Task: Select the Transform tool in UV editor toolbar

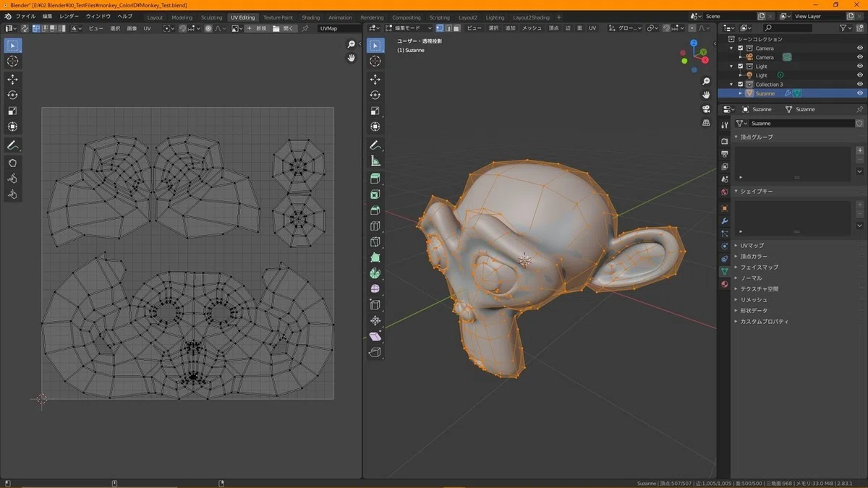Action: pyautogui.click(x=12, y=127)
